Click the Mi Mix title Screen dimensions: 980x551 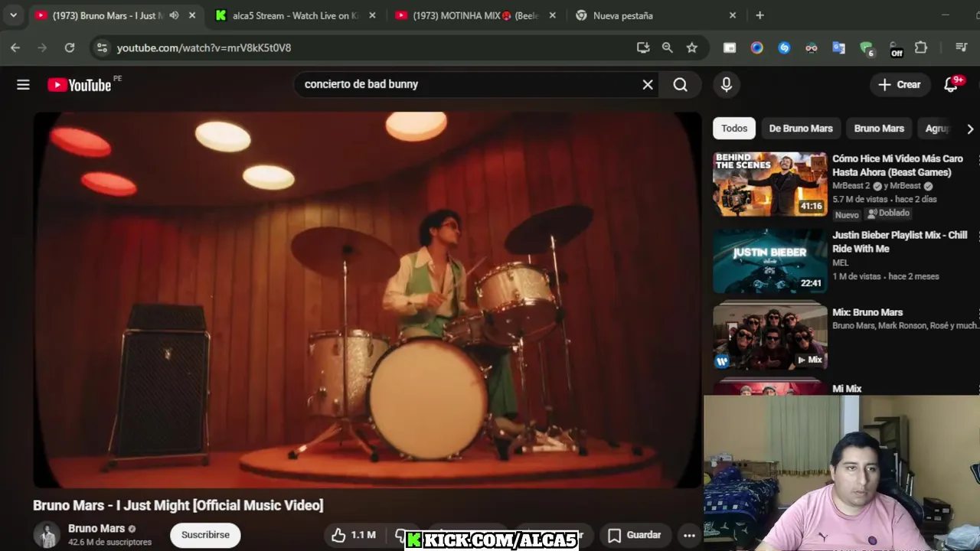(847, 389)
